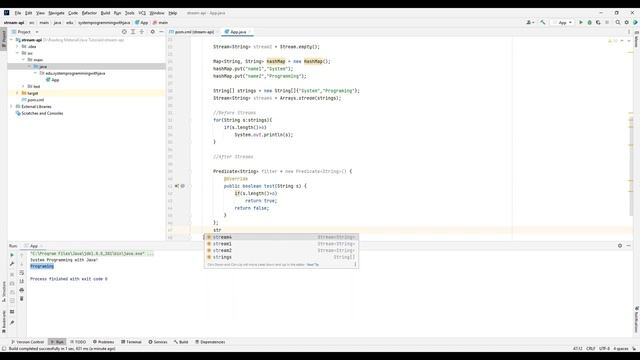Open Search Everywhere magnifier icon

click(x=618, y=22)
